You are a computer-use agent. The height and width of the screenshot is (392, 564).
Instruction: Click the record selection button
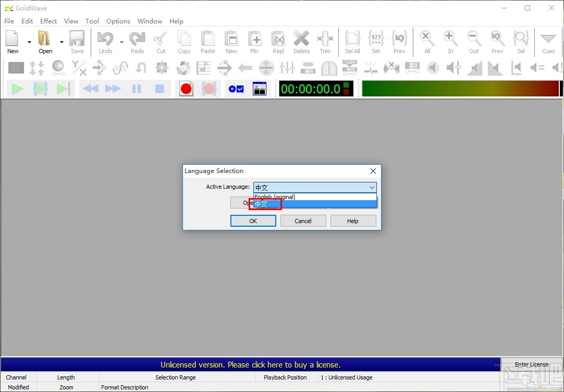click(x=209, y=89)
